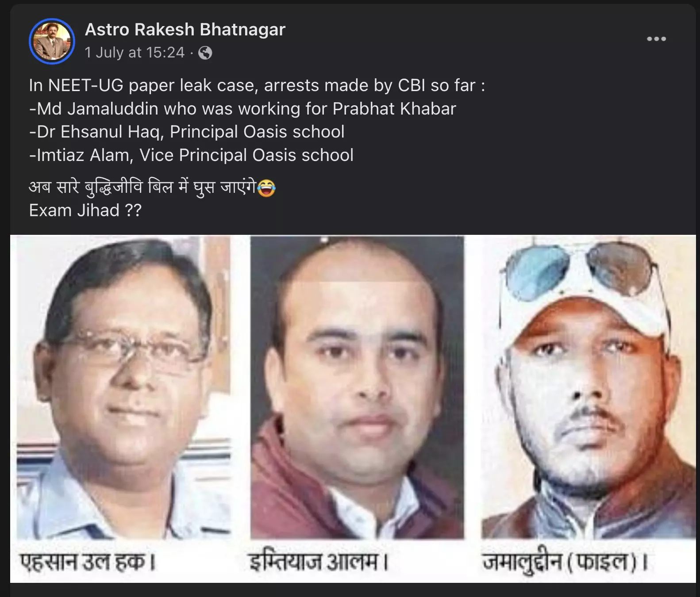Click the caption 'एहसान उल हक' below left photo

[x=88, y=562]
